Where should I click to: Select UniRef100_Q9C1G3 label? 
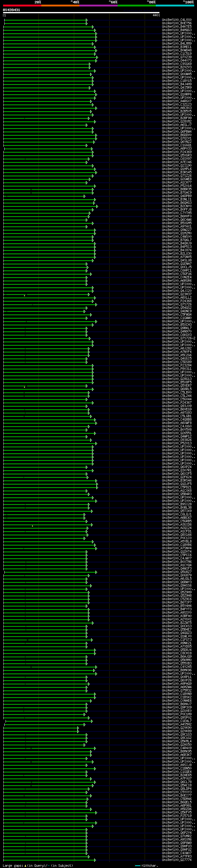point(177,735)
